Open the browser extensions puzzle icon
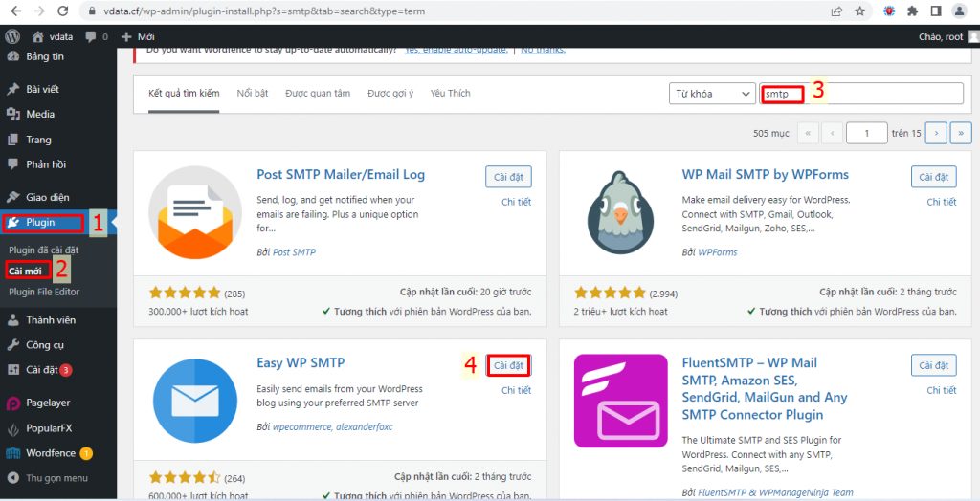The image size is (980, 501). [x=912, y=11]
